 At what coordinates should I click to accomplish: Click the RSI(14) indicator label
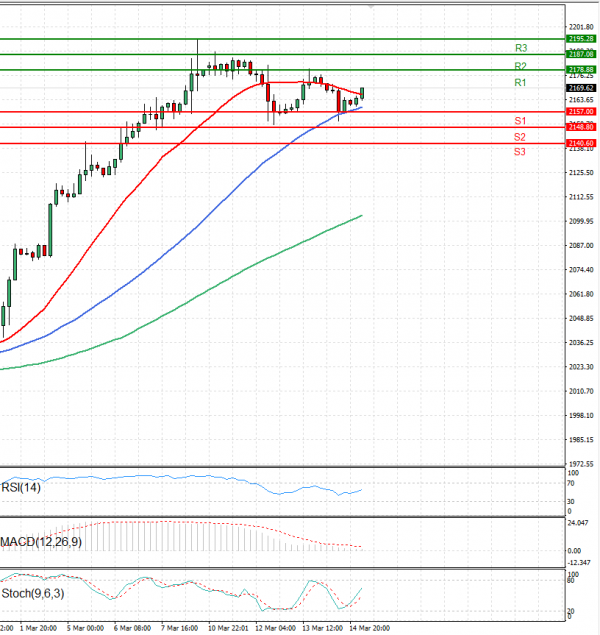click(x=21, y=488)
